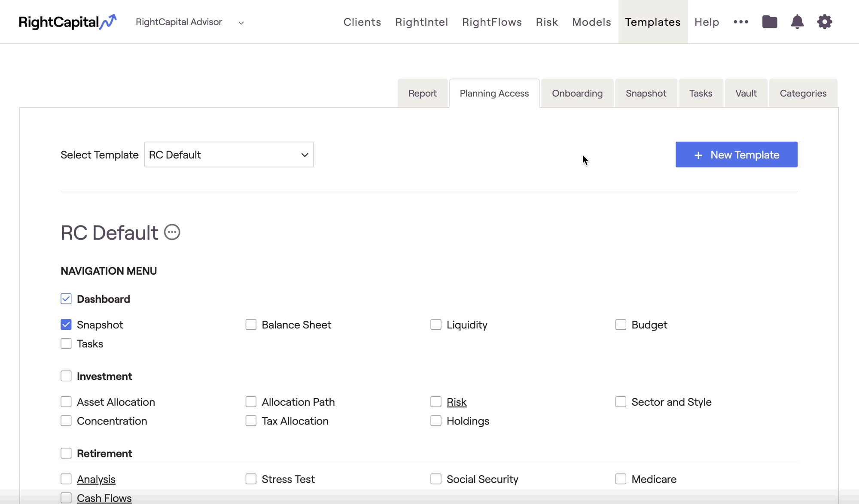Open Models in the top navigation

(591, 22)
